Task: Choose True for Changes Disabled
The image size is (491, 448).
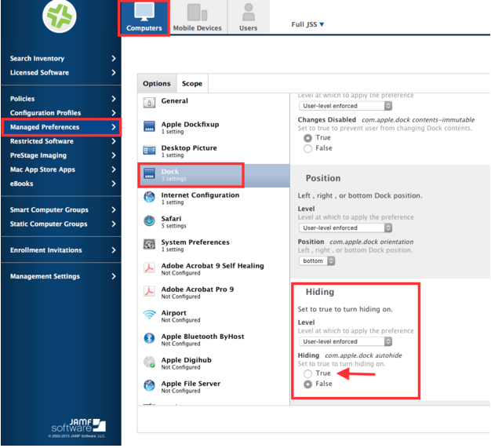Action: click(x=307, y=138)
